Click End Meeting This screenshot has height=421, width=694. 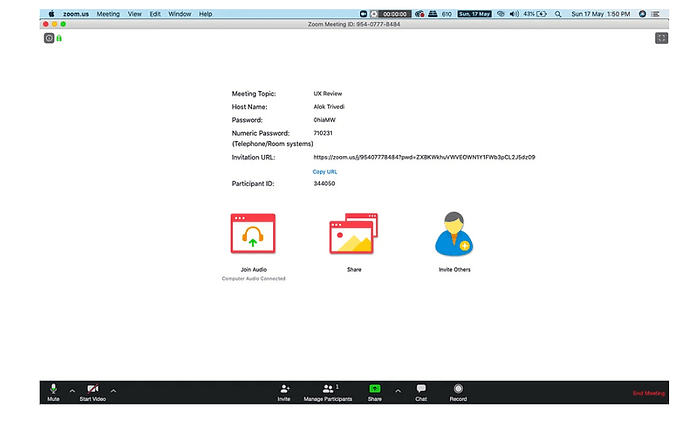648,393
